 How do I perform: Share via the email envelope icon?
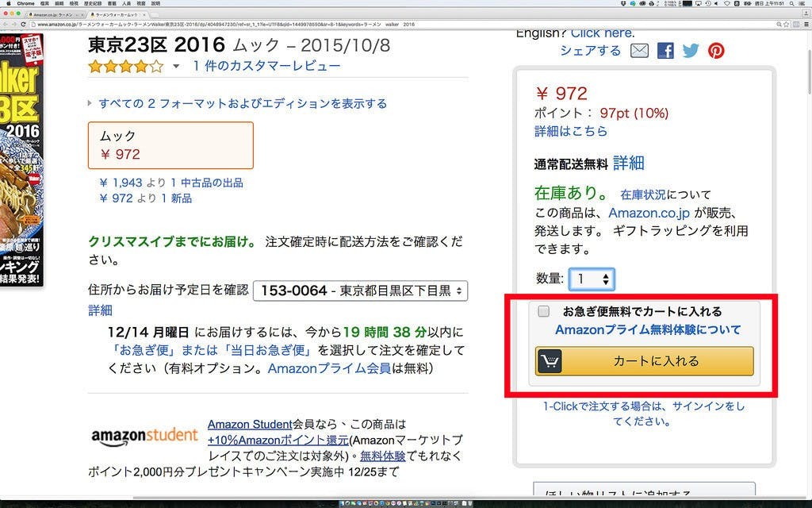click(640, 51)
